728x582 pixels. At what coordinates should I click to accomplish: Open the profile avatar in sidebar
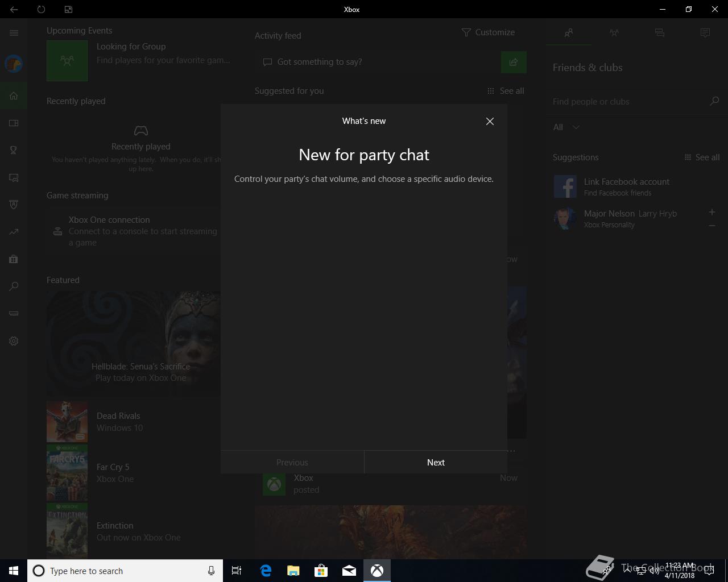pyautogui.click(x=14, y=64)
